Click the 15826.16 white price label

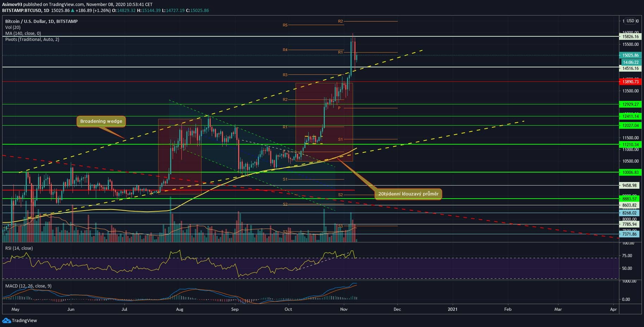[x=630, y=37]
